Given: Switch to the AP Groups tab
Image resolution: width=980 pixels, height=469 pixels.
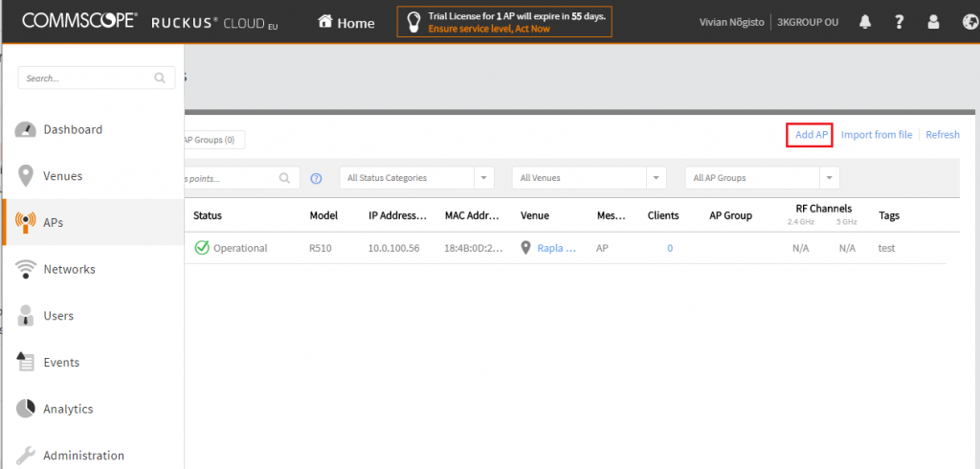Looking at the screenshot, I should click(212, 140).
